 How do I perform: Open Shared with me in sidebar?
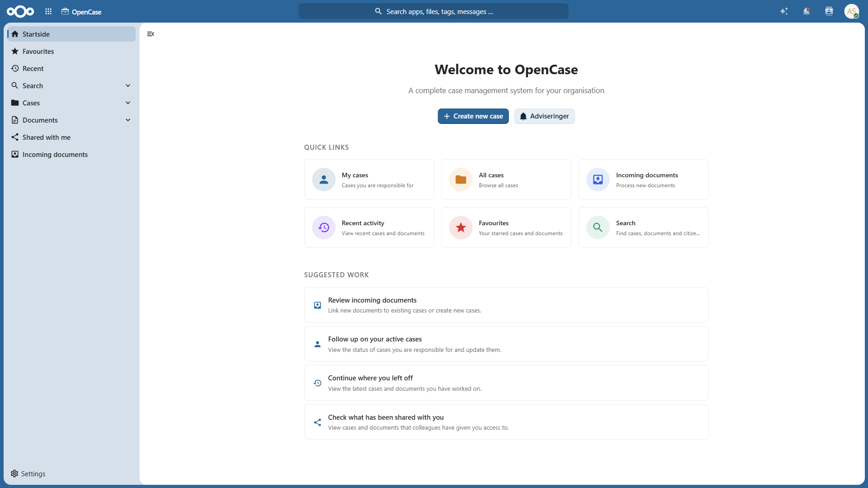coord(71,137)
